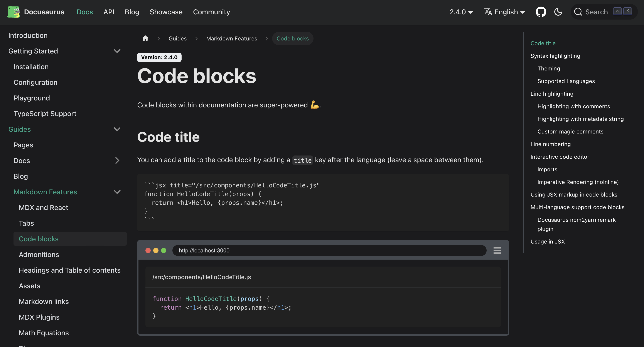Jump to Code title in table of contents
Screen dimensions: 644x347
pyautogui.click(x=543, y=43)
